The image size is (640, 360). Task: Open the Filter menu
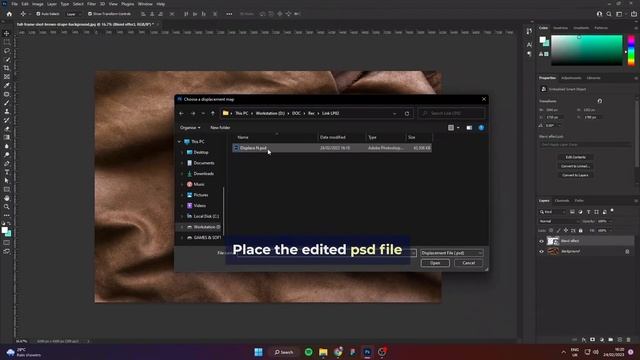point(91,4)
